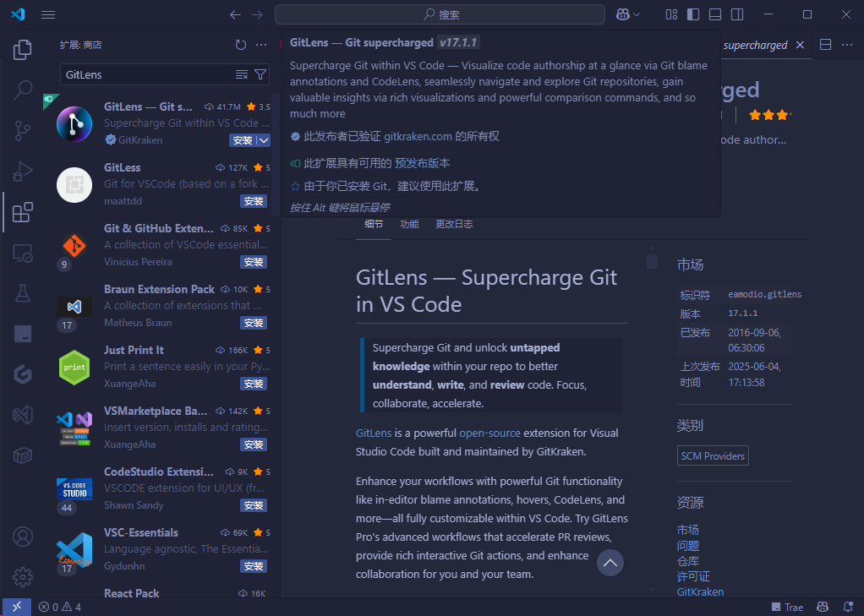Open the 市场 resource link
864x616 pixels.
point(687,530)
